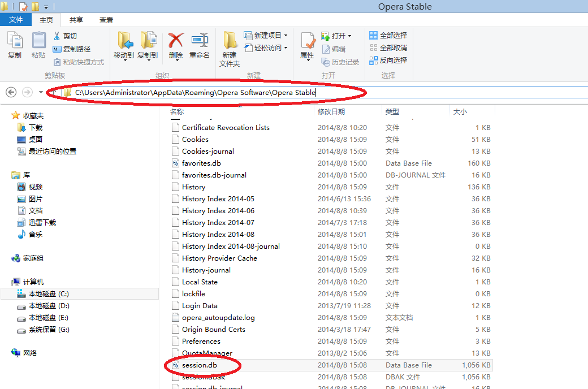Screen dimensions: 588x389
Task: Switch to the Share (共享) tab
Action: tap(76, 20)
